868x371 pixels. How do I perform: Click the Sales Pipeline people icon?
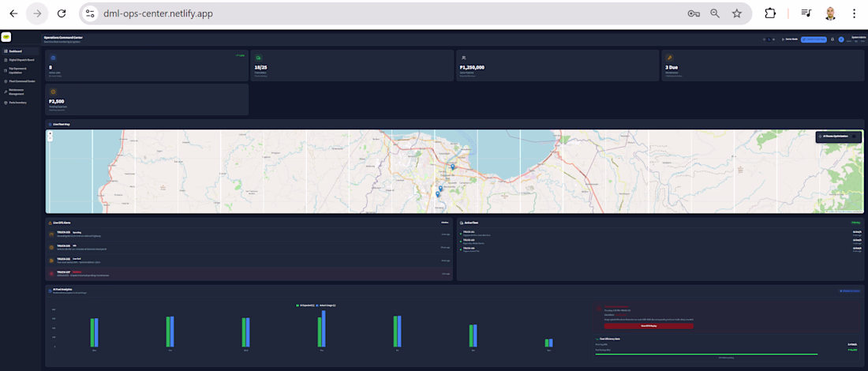pyautogui.click(x=463, y=58)
